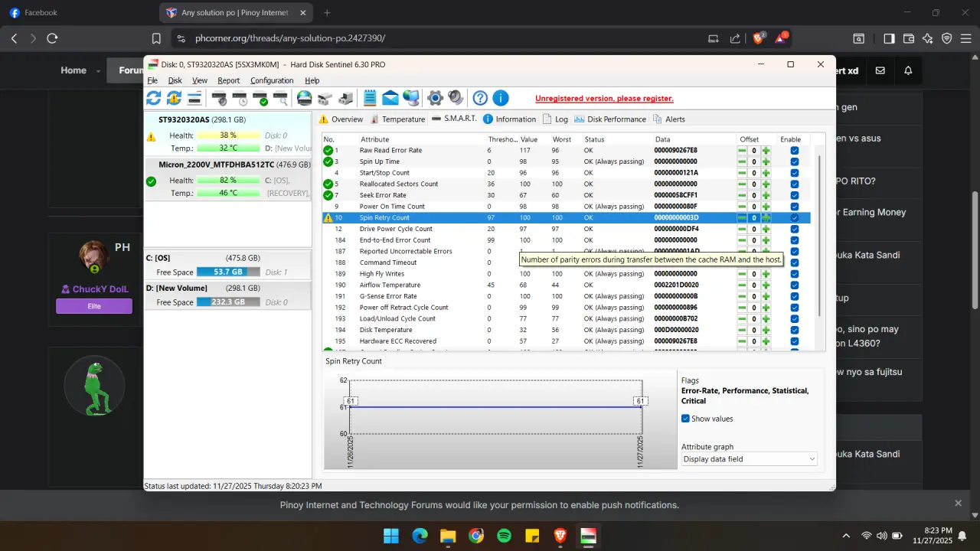Disable the Raw Read Error Rate attribute checkbox
Image resolution: width=980 pixels, height=551 pixels.
[795, 151]
